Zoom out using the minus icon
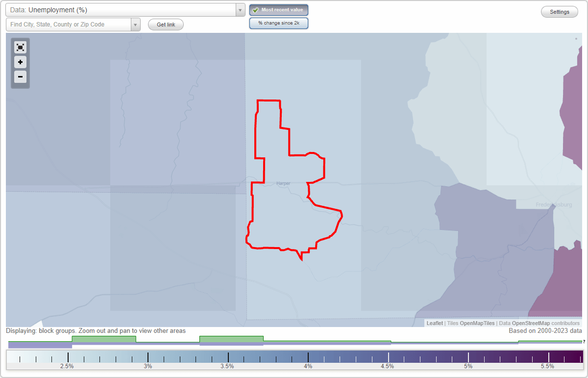 tap(20, 77)
